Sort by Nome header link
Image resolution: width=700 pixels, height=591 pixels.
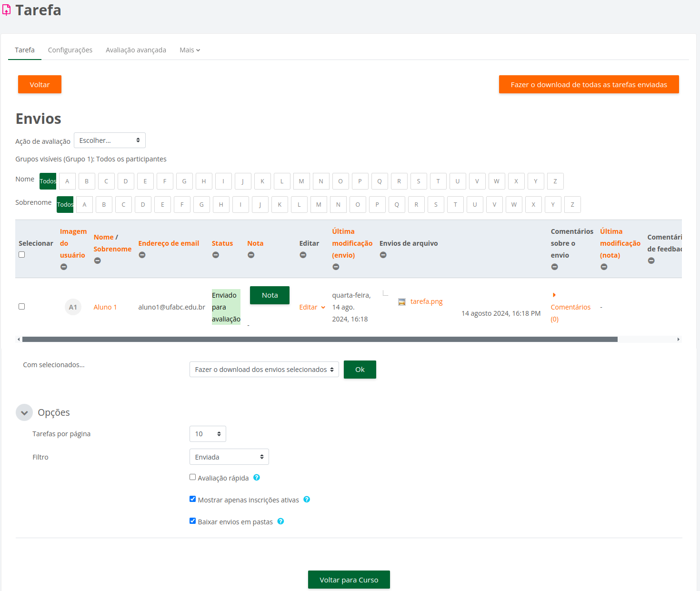[x=103, y=237]
